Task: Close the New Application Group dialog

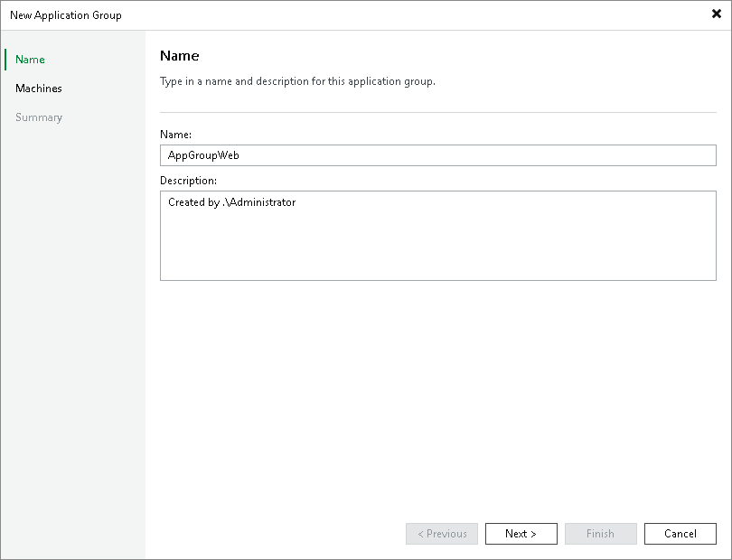Action: pos(716,14)
